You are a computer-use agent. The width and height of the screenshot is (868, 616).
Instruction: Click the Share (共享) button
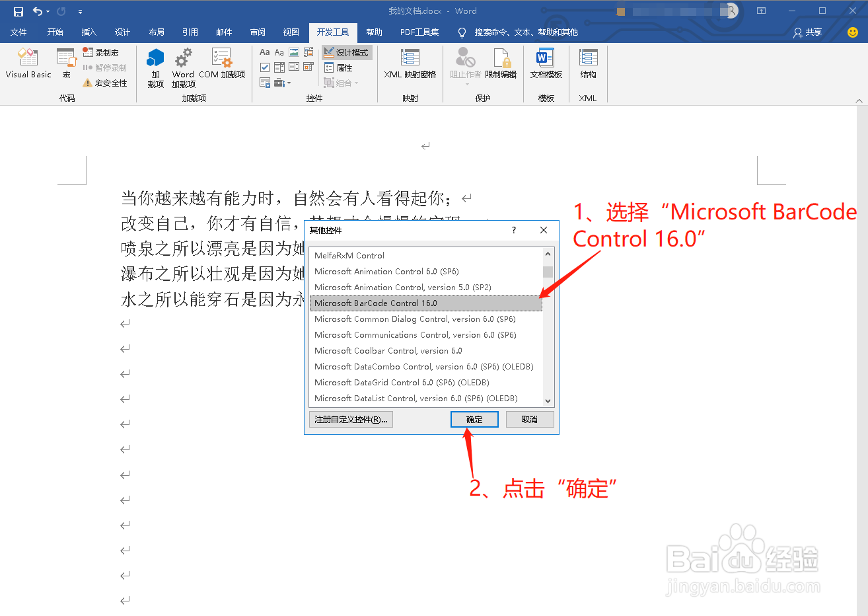coord(808,32)
